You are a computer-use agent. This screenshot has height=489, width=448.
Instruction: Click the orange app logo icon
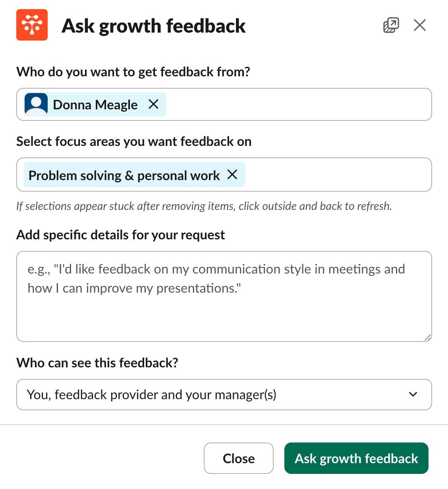pos(32,25)
